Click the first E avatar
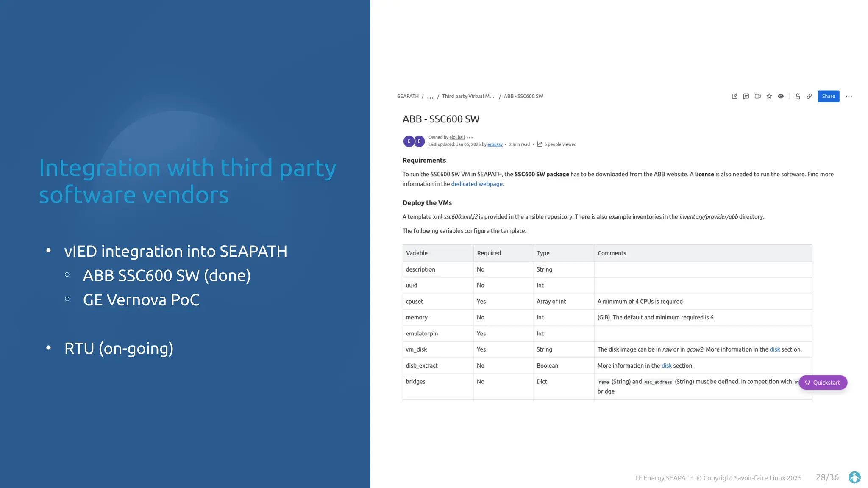This screenshot has height=488, width=868. click(409, 141)
